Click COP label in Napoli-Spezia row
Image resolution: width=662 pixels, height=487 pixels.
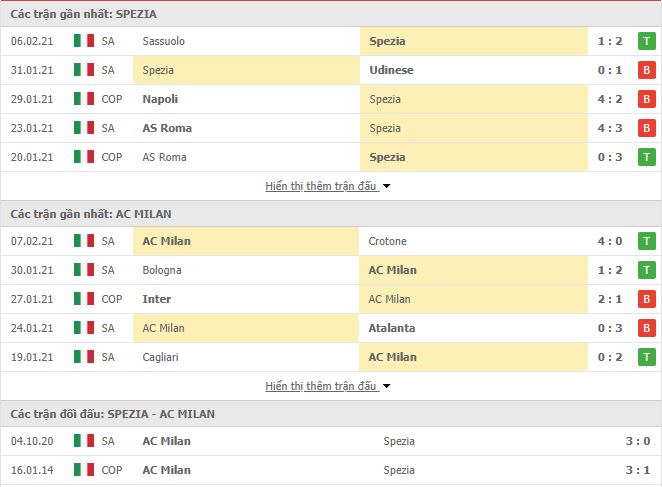111,99
